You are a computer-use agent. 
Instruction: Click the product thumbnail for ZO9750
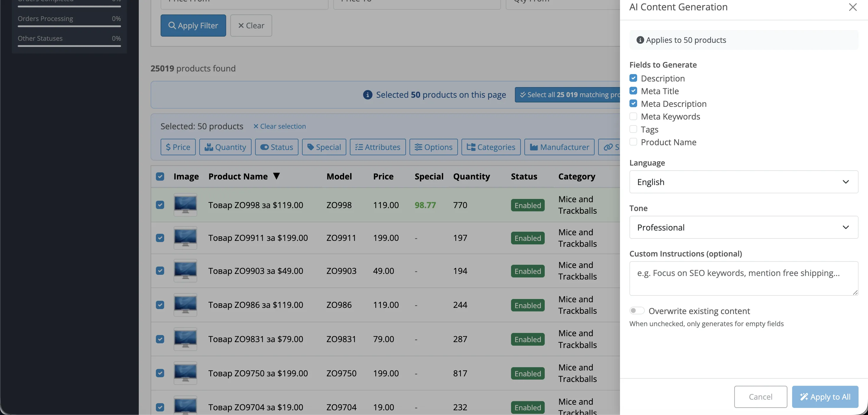185,373
